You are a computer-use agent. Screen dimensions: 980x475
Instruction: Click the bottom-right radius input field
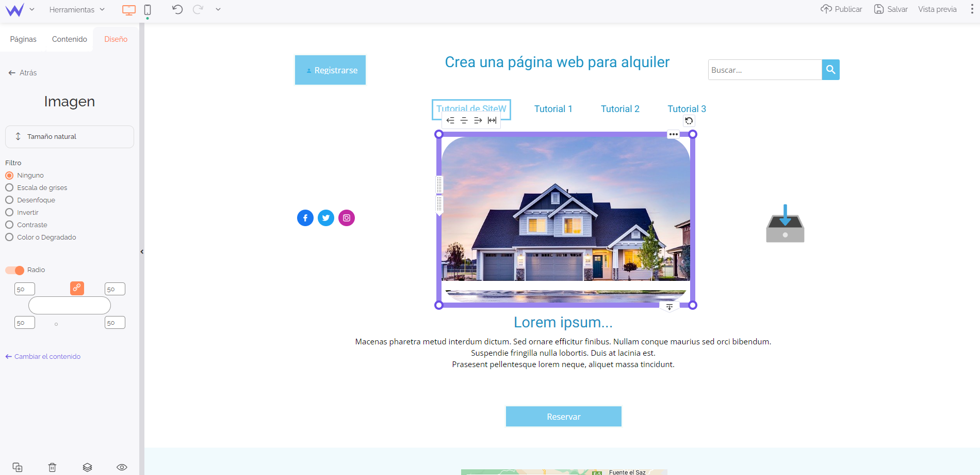(115, 323)
